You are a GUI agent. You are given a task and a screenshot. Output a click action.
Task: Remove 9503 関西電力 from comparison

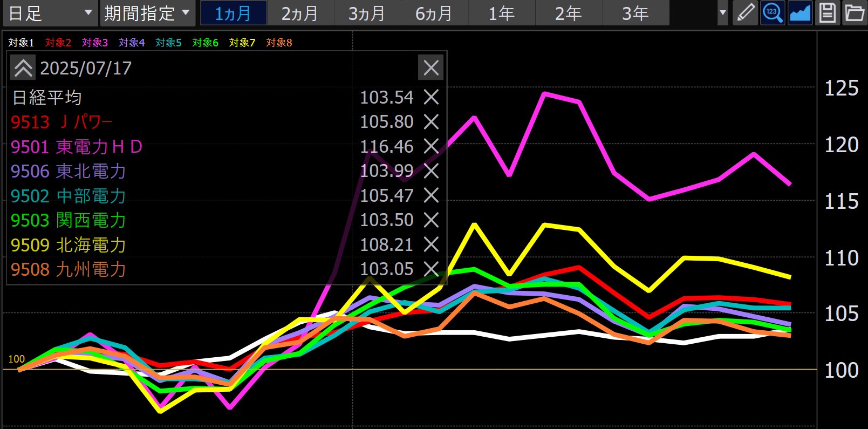click(430, 220)
